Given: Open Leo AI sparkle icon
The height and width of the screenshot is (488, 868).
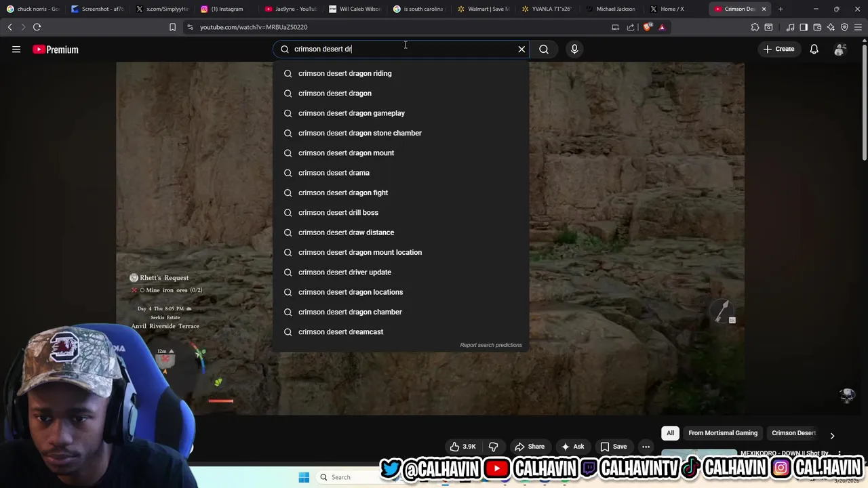Looking at the screenshot, I should tap(831, 27).
